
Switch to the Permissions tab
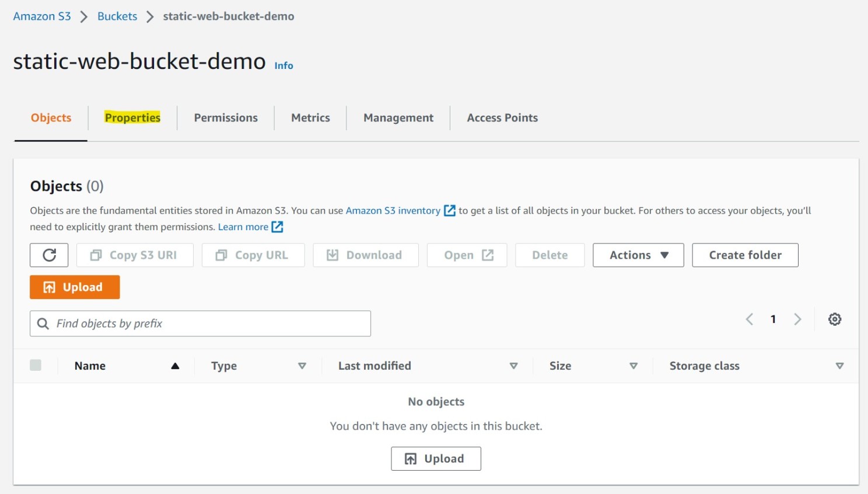226,118
